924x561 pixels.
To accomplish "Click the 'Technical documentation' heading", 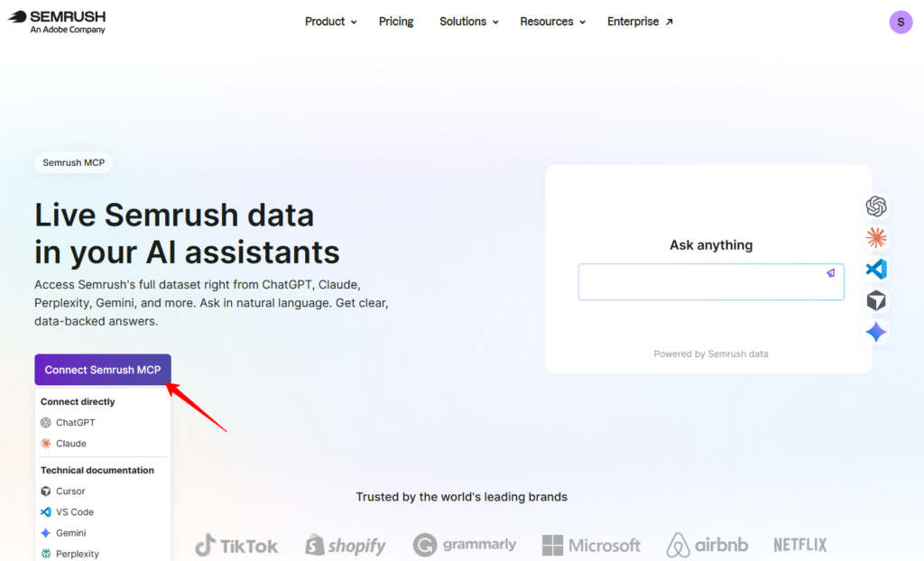I will coord(97,470).
